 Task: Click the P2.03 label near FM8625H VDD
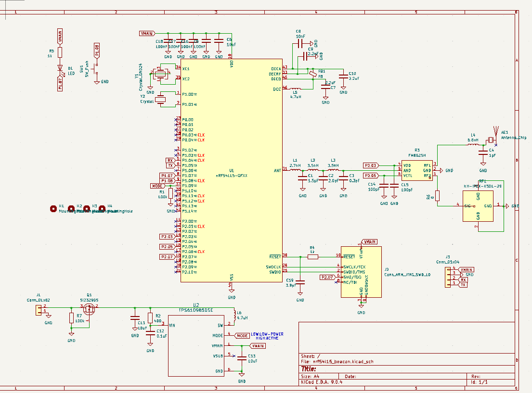371,165
